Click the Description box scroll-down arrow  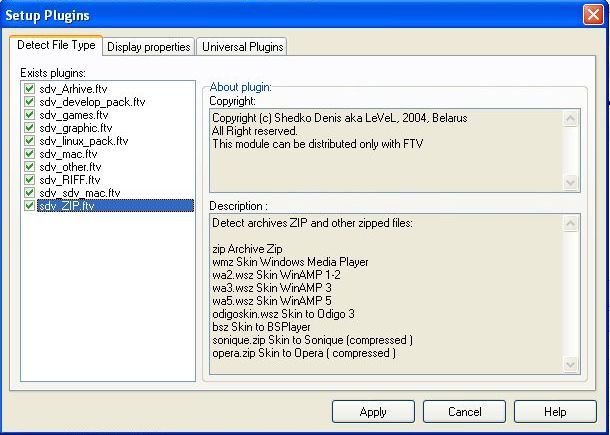pos(571,365)
